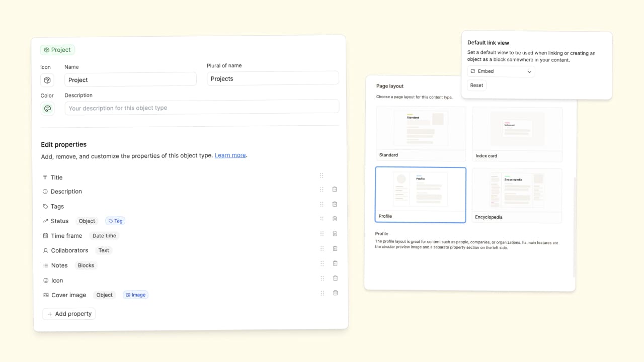This screenshot has height=362, width=644.
Task: Grab the drag handle for Title property
Action: point(321,175)
